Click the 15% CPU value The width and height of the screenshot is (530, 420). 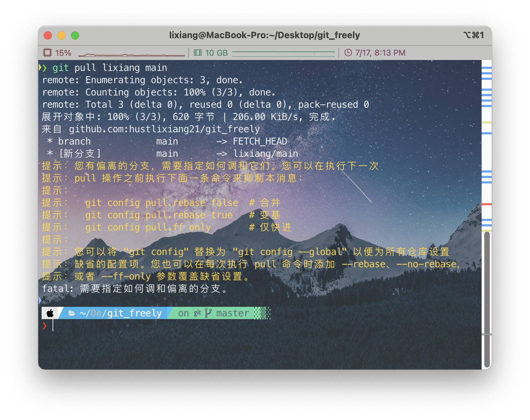[x=63, y=53]
